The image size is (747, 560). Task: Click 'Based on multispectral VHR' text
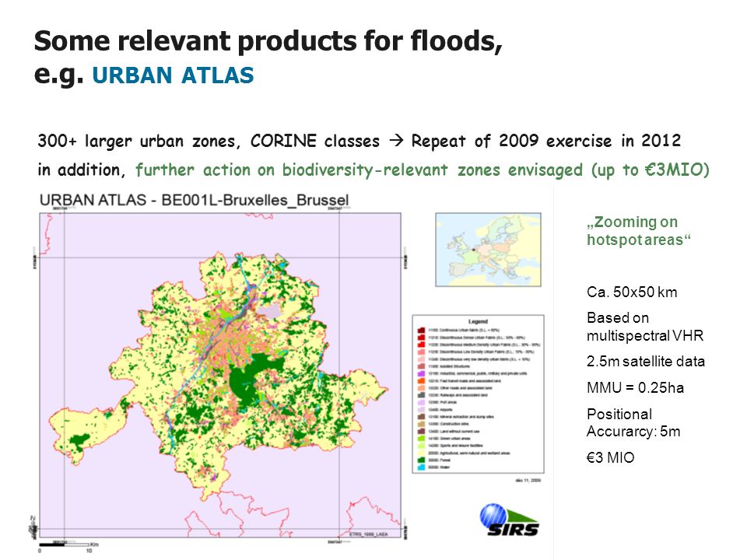tap(645, 327)
